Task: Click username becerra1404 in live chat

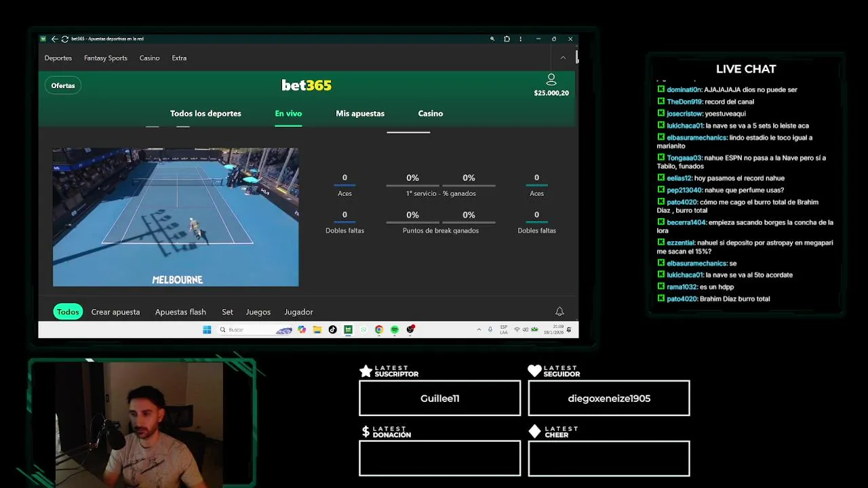Action: (686, 222)
